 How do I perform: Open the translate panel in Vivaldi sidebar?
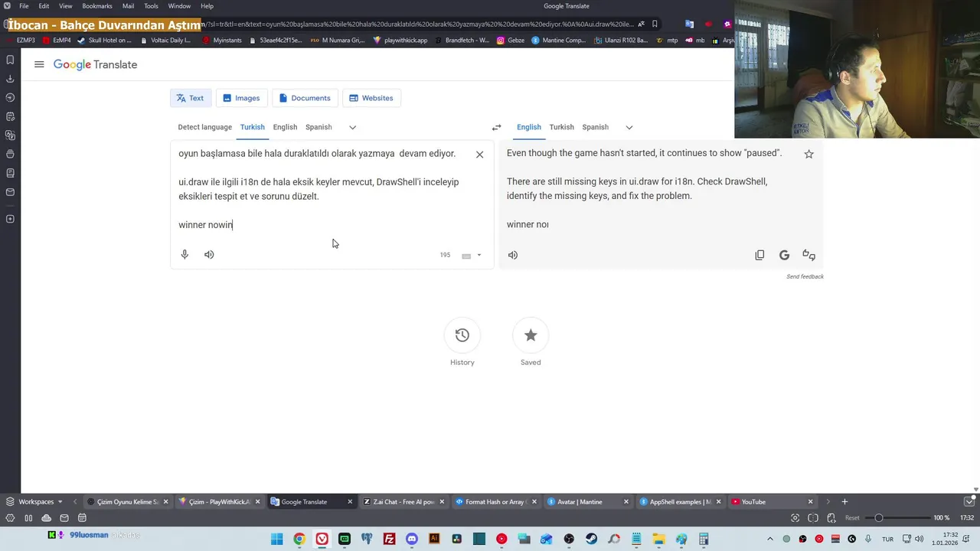pyautogui.click(x=10, y=135)
